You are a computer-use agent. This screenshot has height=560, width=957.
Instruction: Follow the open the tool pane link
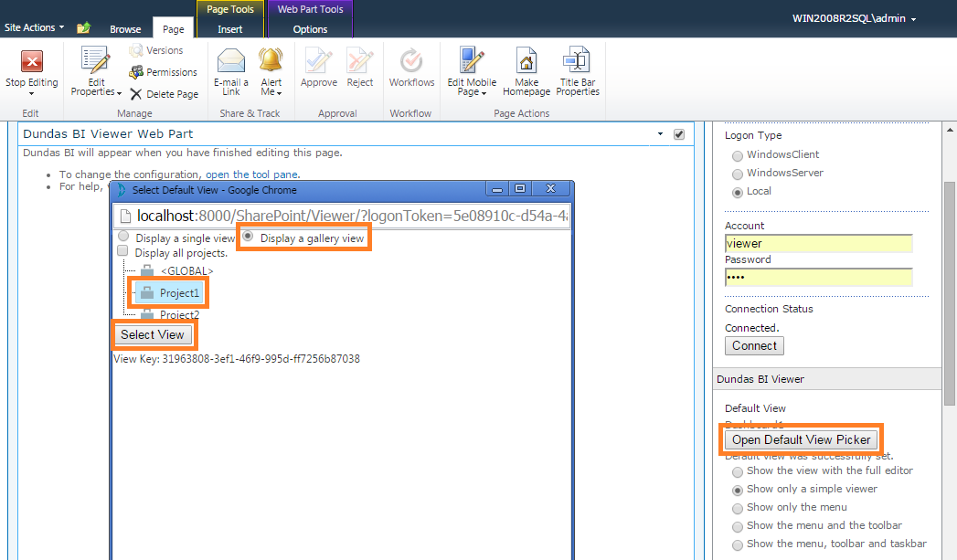click(x=251, y=174)
